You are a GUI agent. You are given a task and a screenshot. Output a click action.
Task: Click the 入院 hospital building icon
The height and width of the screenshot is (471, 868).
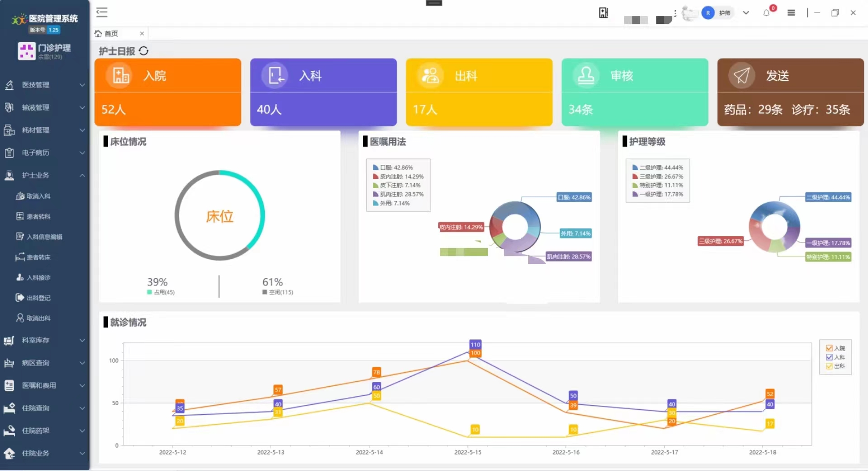120,75
